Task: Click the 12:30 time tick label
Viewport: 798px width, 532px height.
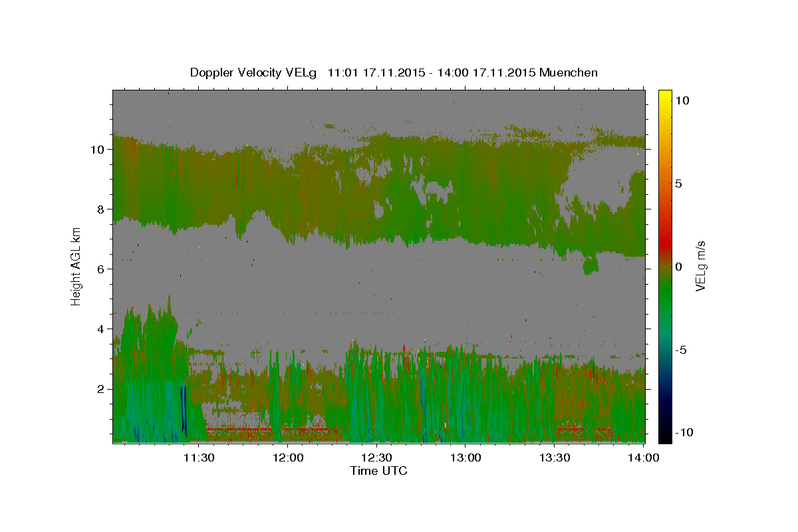Action: pyautogui.click(x=376, y=458)
